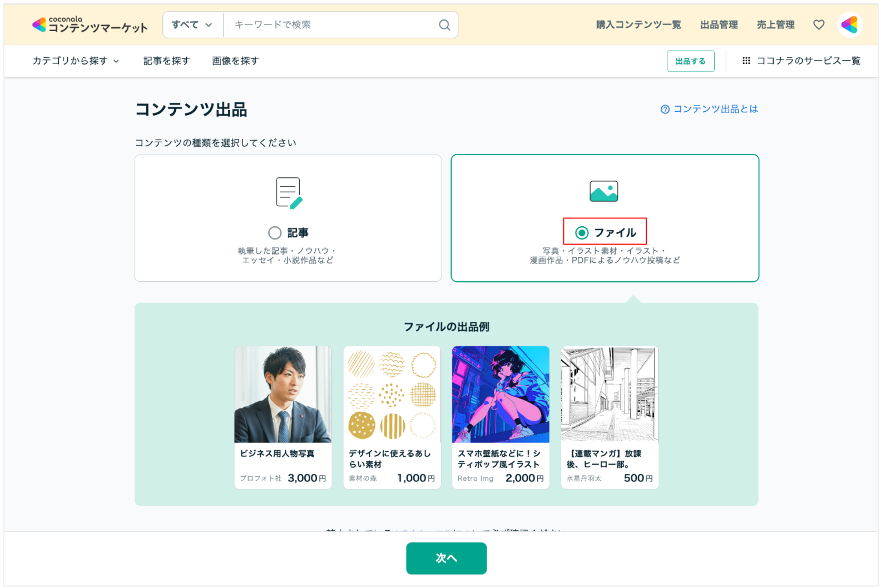This screenshot has width=881, height=588.
Task: Click the question mark help icon
Action: (x=665, y=109)
